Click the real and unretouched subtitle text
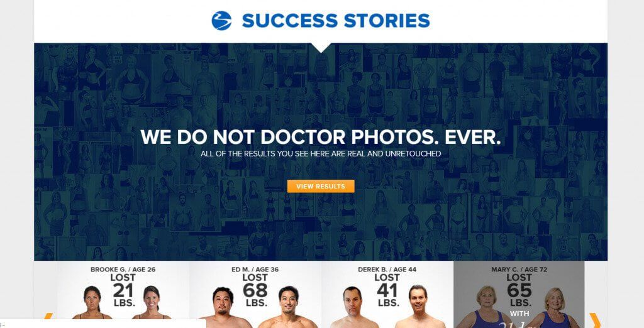This screenshot has height=328, width=644. tap(321, 154)
